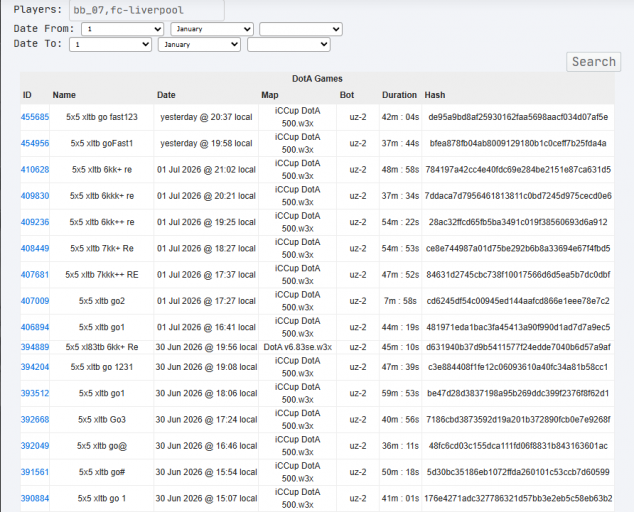Open game ID 454956

(x=35, y=143)
